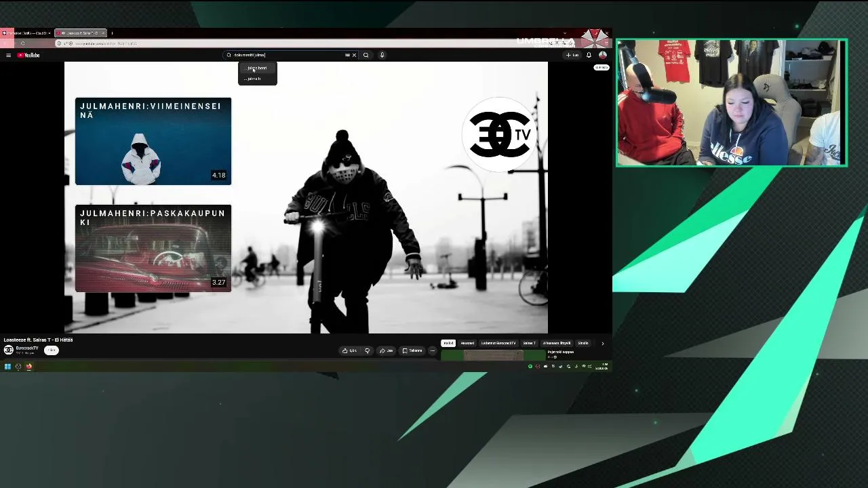The width and height of the screenshot is (868, 488).
Task: Share the video with the Jaa button
Action: coord(387,350)
